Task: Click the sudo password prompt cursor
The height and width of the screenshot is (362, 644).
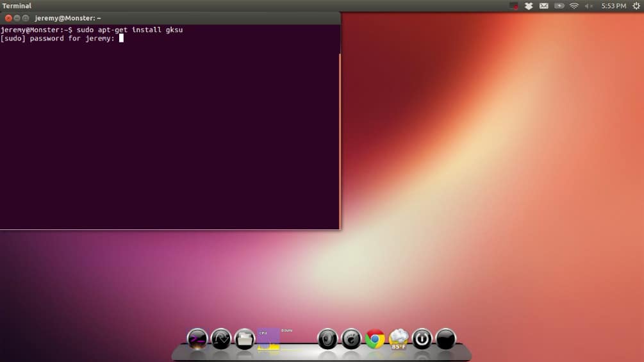Action: (x=121, y=38)
